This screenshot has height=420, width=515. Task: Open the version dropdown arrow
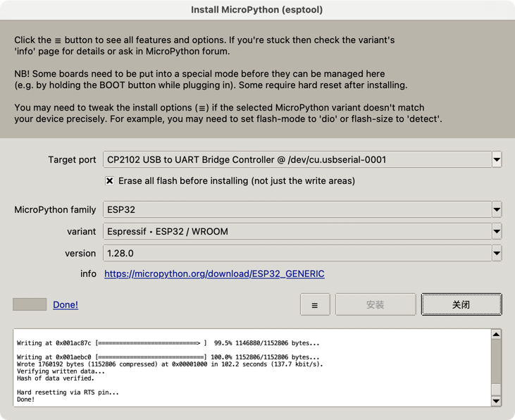[x=497, y=254]
